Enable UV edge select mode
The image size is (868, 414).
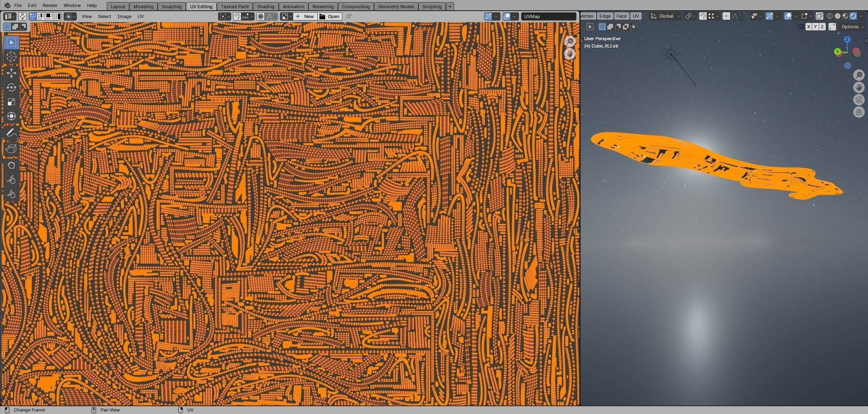(41, 16)
